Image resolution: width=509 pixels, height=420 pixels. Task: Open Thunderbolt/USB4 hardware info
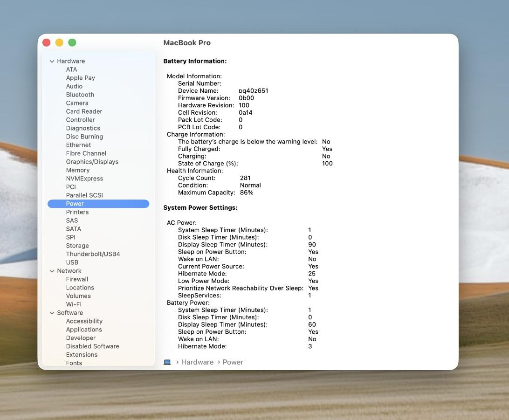click(x=93, y=254)
